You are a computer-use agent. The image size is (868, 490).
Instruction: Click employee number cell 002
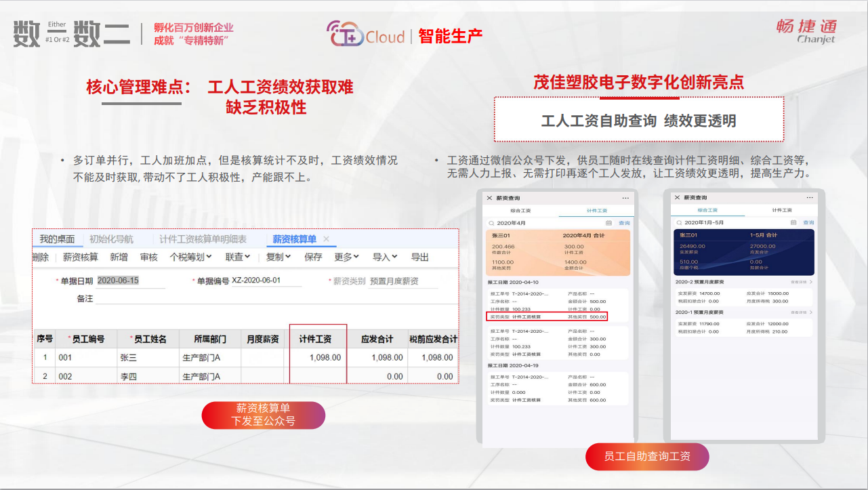pyautogui.click(x=86, y=376)
